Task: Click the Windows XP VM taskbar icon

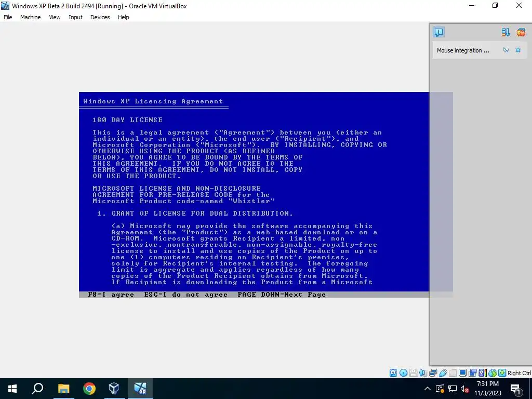Action: click(140, 389)
